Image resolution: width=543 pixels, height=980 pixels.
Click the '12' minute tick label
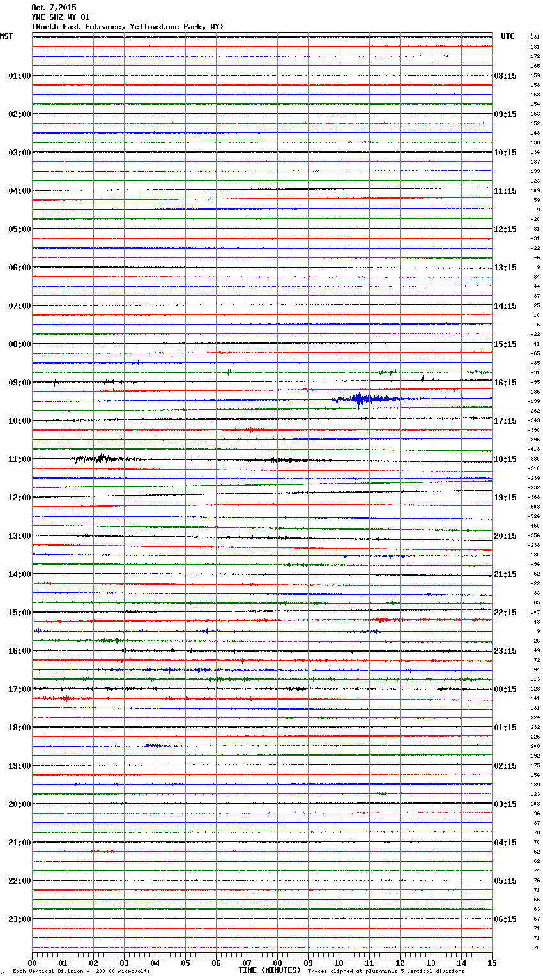400,963
